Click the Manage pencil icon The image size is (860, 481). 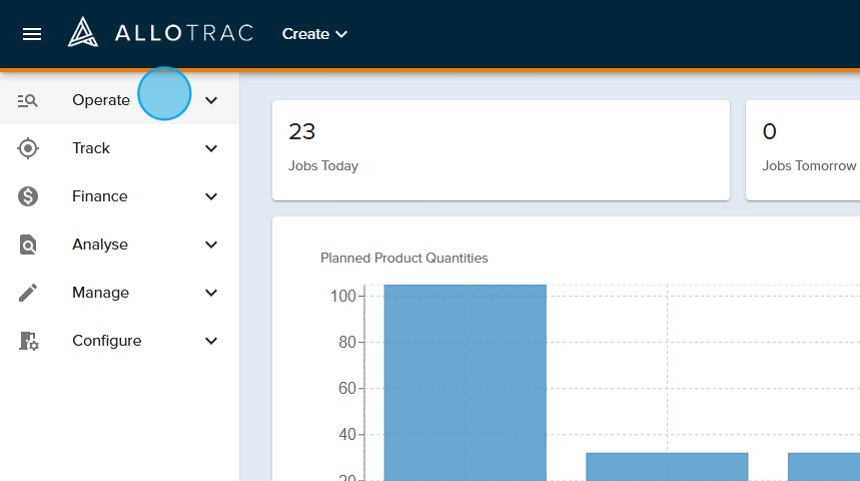pos(28,292)
